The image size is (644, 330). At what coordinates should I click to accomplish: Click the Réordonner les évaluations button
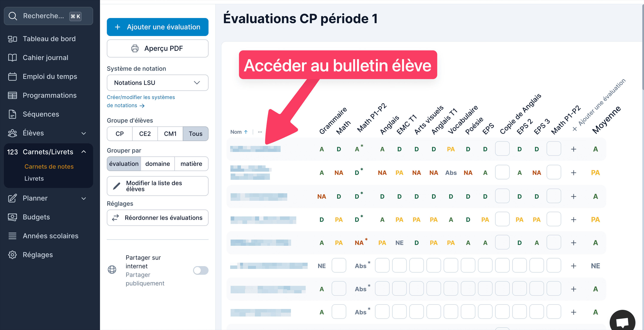[x=158, y=218]
